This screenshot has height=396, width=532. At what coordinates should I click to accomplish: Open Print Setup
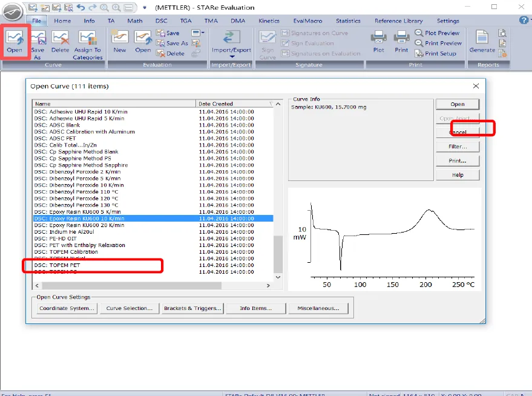436,53
